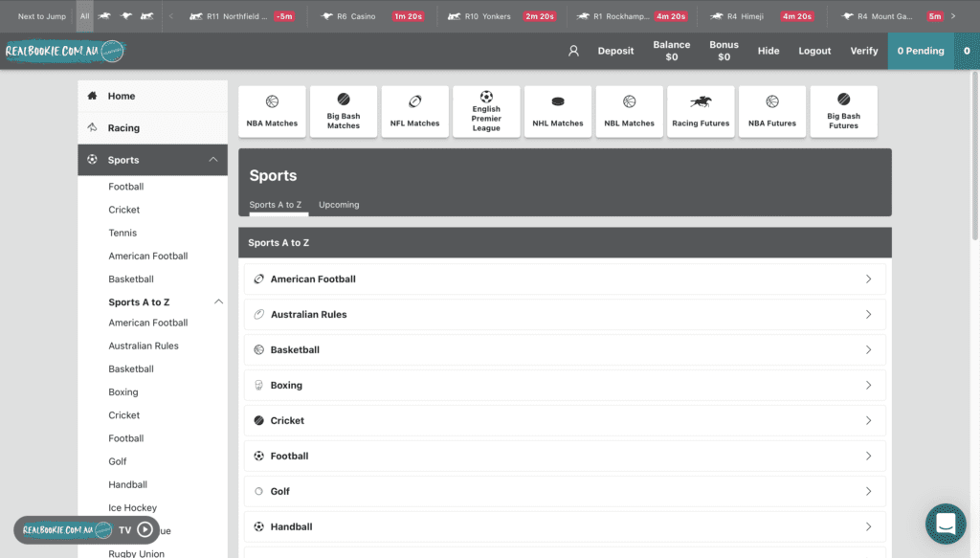Filter Next to Jump by horse racing icon
The width and height of the screenshot is (980, 558).
[104, 16]
